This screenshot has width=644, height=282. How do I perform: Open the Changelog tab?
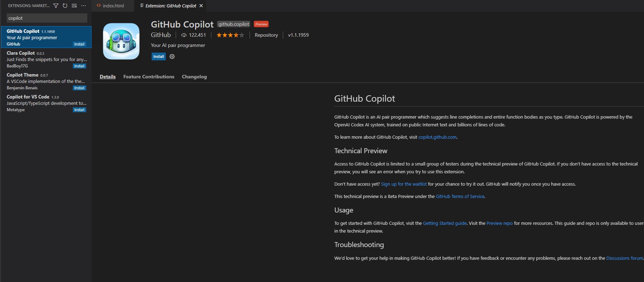tap(194, 77)
